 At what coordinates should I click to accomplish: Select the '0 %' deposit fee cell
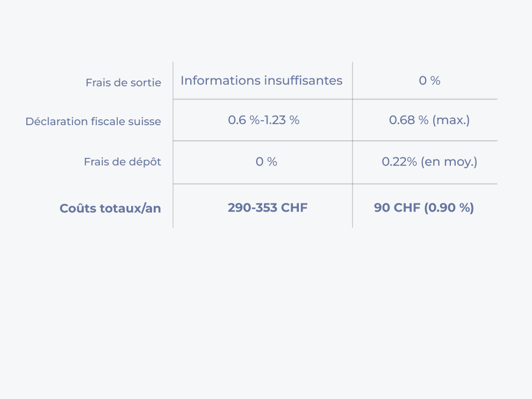(266, 162)
